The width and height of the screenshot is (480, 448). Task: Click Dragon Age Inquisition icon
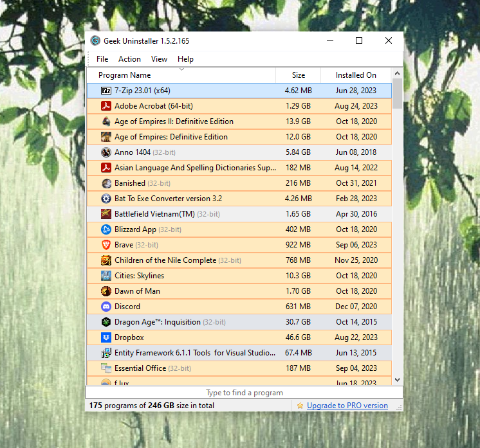tap(106, 322)
